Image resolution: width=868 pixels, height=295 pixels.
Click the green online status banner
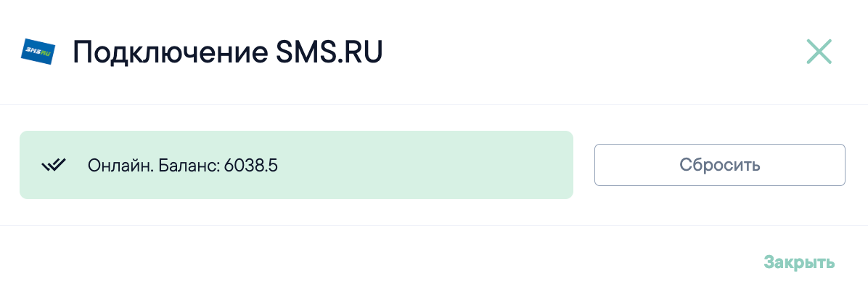296,165
